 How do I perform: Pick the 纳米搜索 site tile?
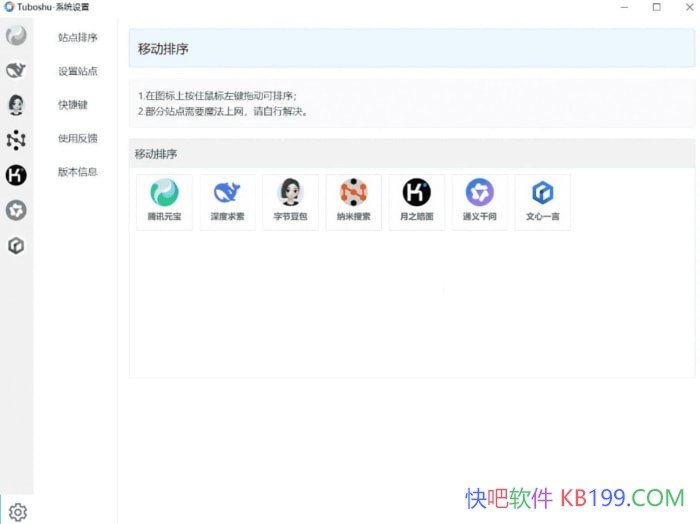tap(353, 201)
